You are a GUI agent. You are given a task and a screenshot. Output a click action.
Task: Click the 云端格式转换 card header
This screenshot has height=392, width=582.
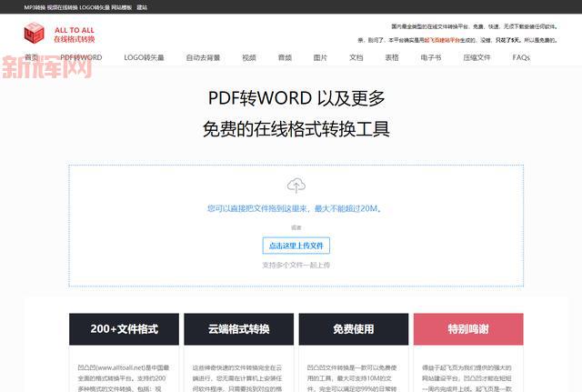(238, 329)
